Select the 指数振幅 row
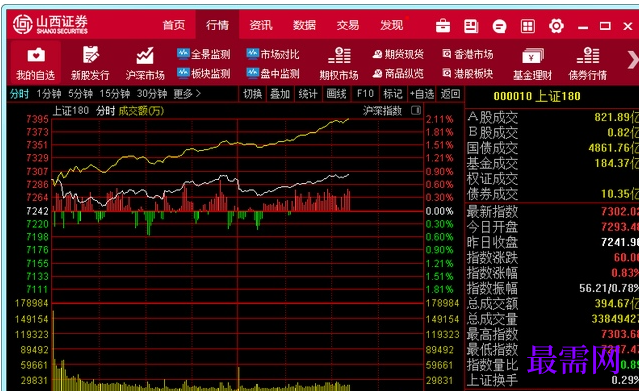This screenshot has width=639, height=391. (553, 288)
